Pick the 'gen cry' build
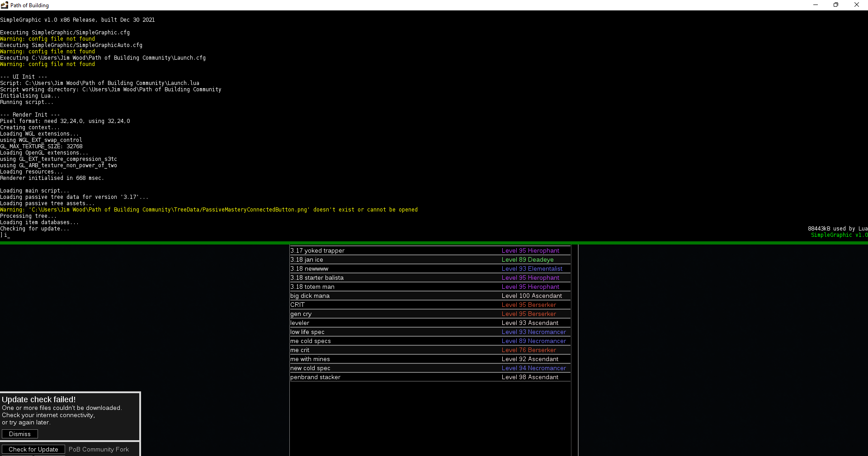868x456 pixels. 430,314
